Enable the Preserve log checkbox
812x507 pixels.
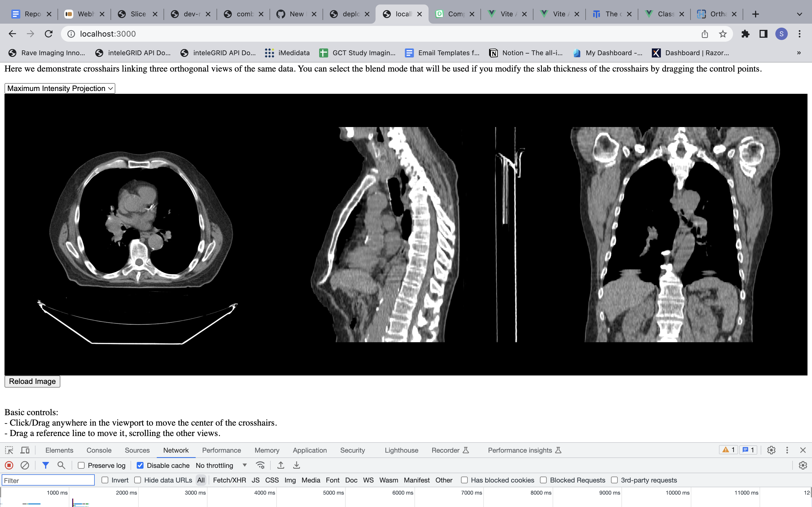81,465
